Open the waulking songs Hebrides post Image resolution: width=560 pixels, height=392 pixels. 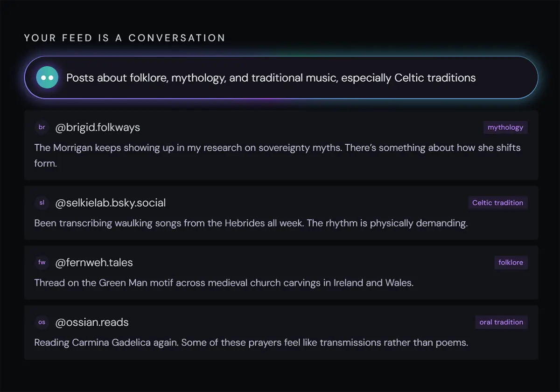pos(251,223)
